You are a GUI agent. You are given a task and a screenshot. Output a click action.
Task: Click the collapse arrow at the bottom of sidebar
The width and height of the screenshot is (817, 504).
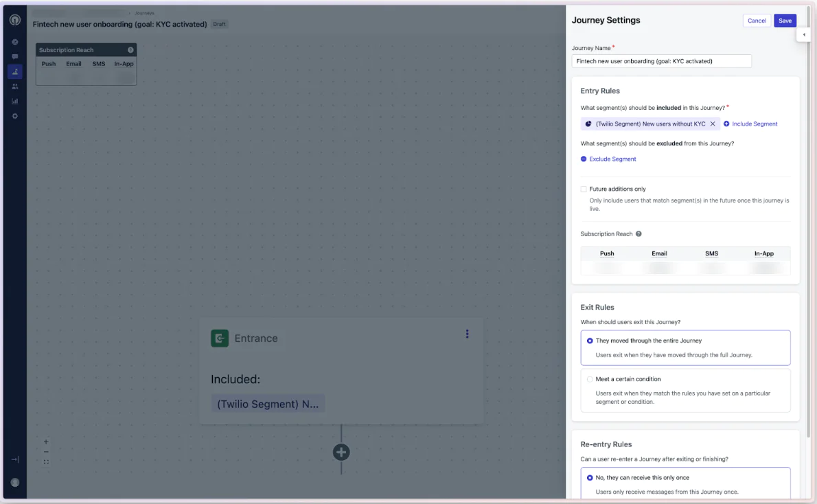pos(14,459)
